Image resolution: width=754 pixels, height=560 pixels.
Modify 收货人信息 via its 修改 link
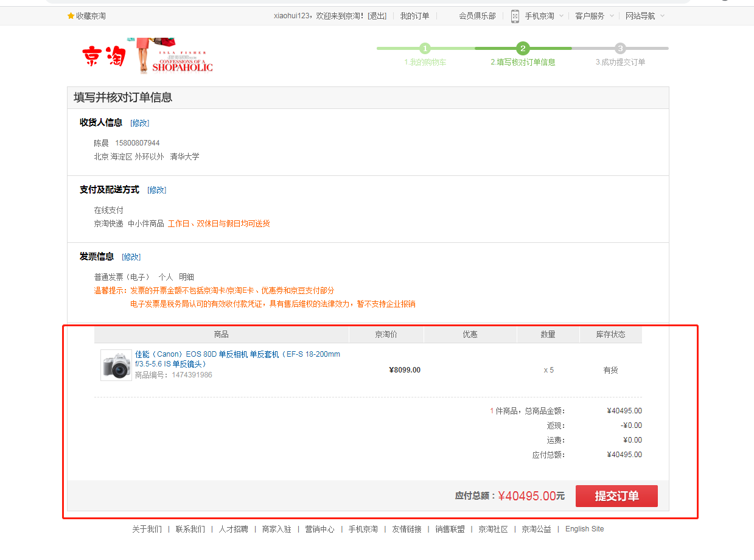point(139,123)
